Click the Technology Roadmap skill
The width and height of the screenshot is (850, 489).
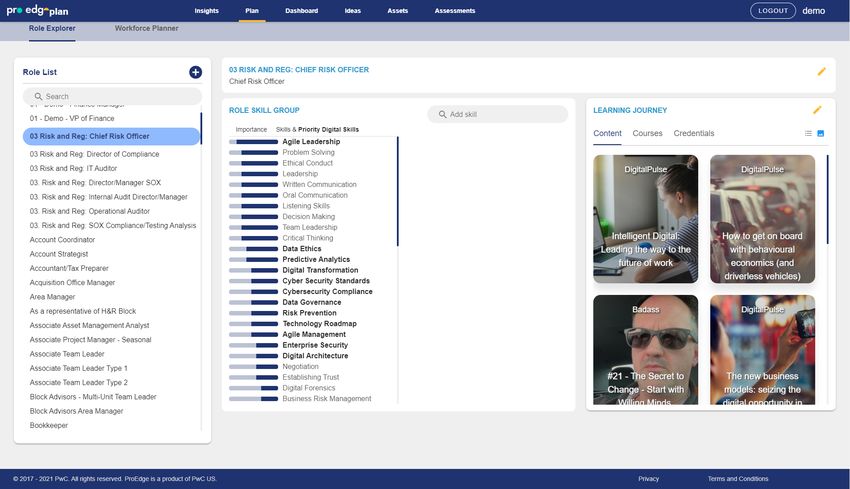(x=319, y=324)
